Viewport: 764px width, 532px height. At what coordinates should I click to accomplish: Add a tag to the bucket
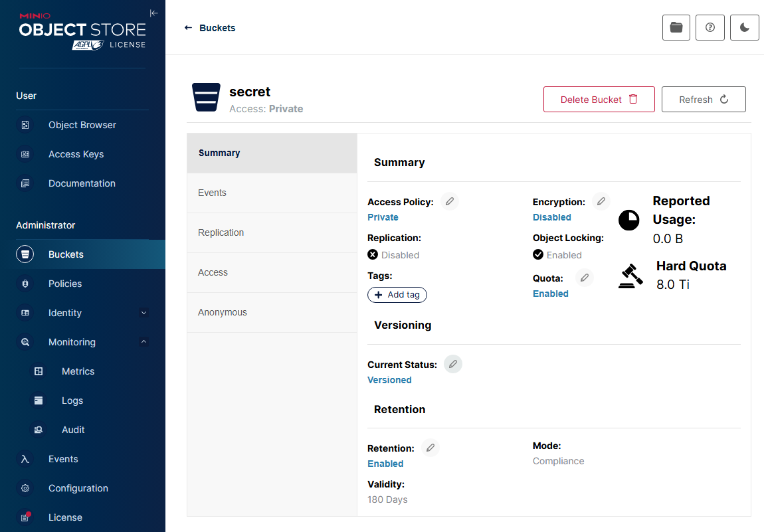tap(397, 295)
